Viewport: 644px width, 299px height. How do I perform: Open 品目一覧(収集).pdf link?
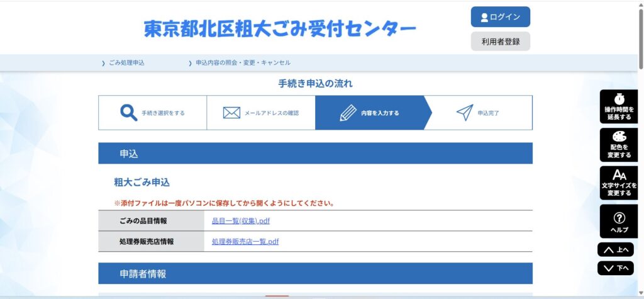(x=241, y=221)
